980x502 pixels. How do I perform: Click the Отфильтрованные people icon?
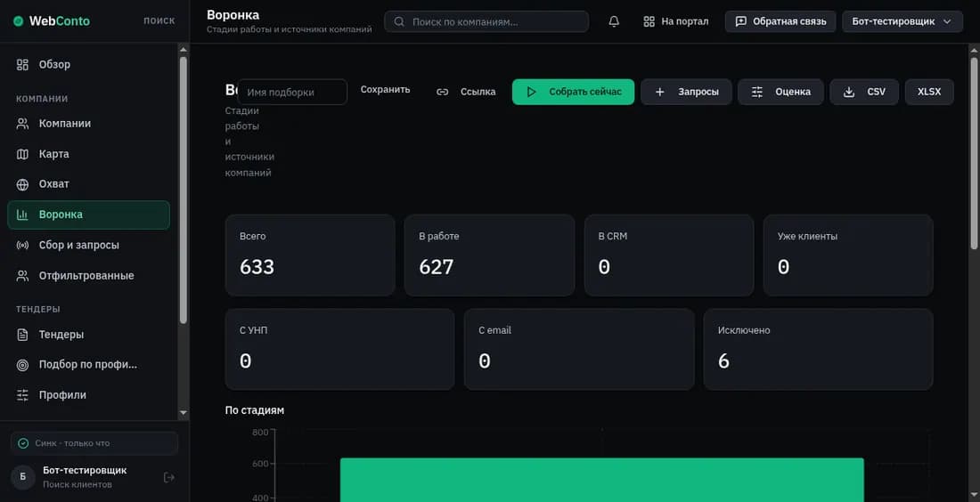[22, 275]
